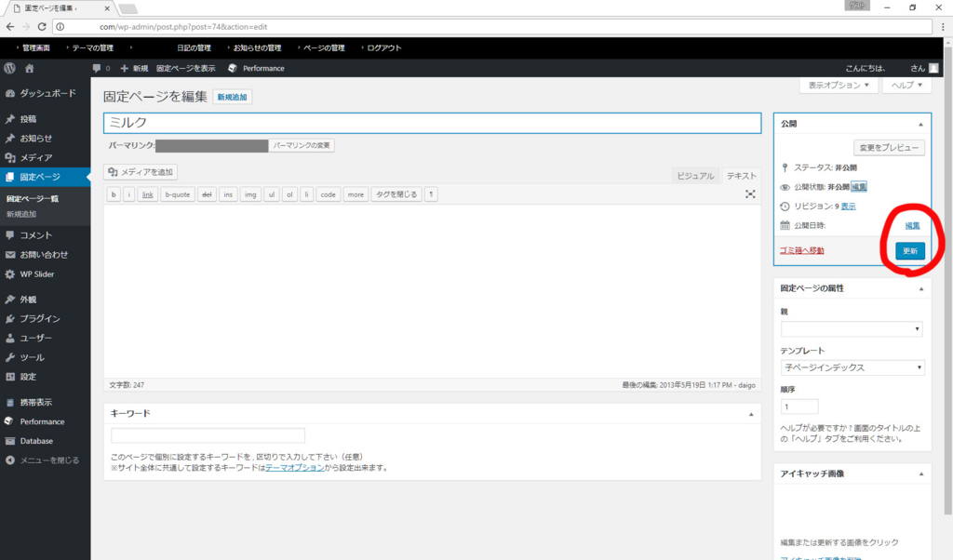Click 変更をプレビュー button
The height and width of the screenshot is (560, 953).
[x=889, y=148]
